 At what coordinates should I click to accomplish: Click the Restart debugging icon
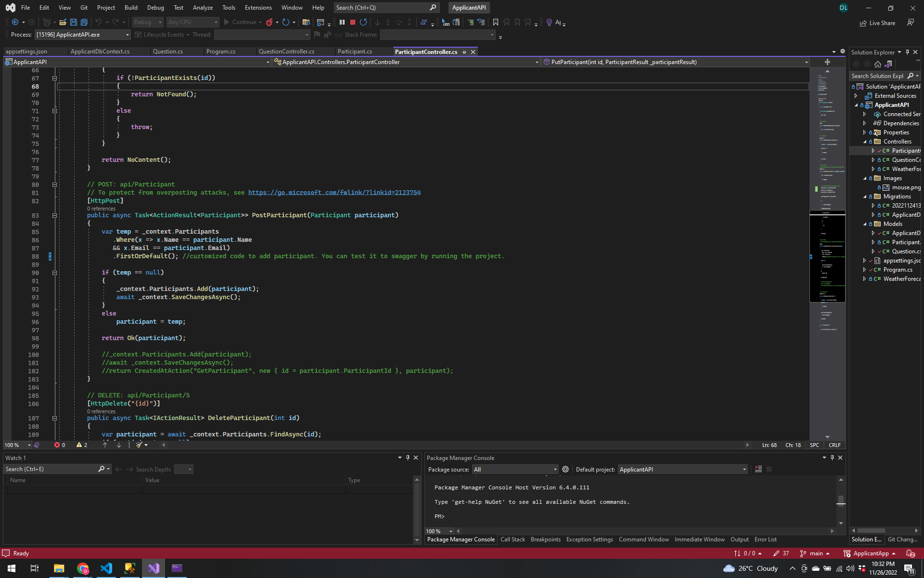pos(363,22)
